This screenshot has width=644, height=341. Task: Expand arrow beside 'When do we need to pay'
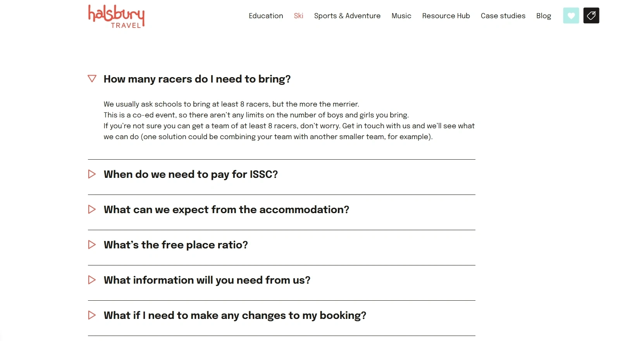click(x=92, y=174)
